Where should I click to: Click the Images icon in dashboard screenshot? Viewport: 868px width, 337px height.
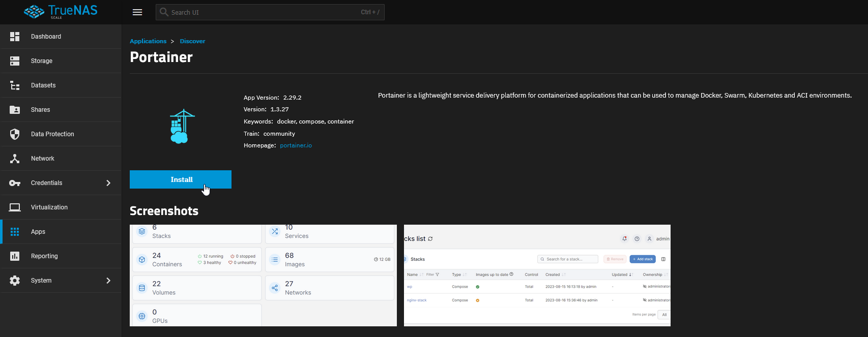coord(275,260)
